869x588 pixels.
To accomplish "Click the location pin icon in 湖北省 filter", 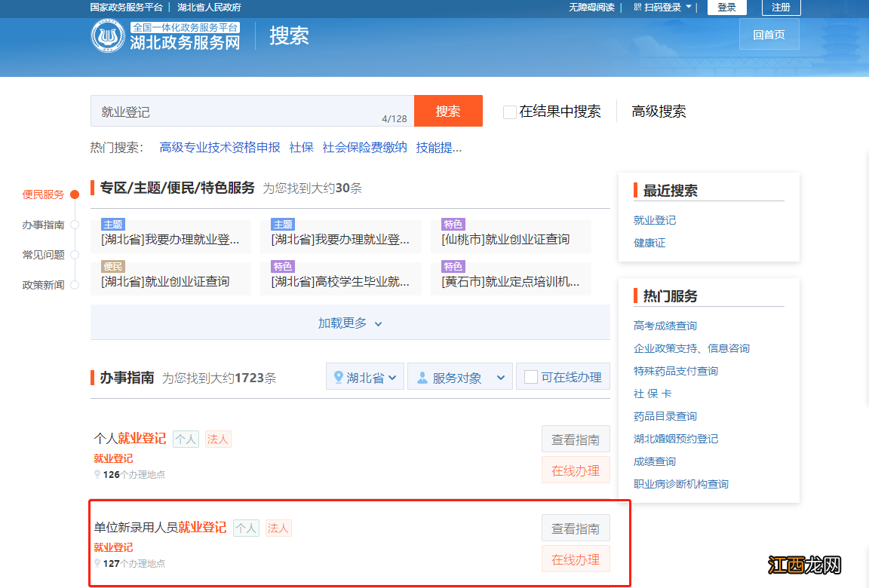I will point(338,376).
